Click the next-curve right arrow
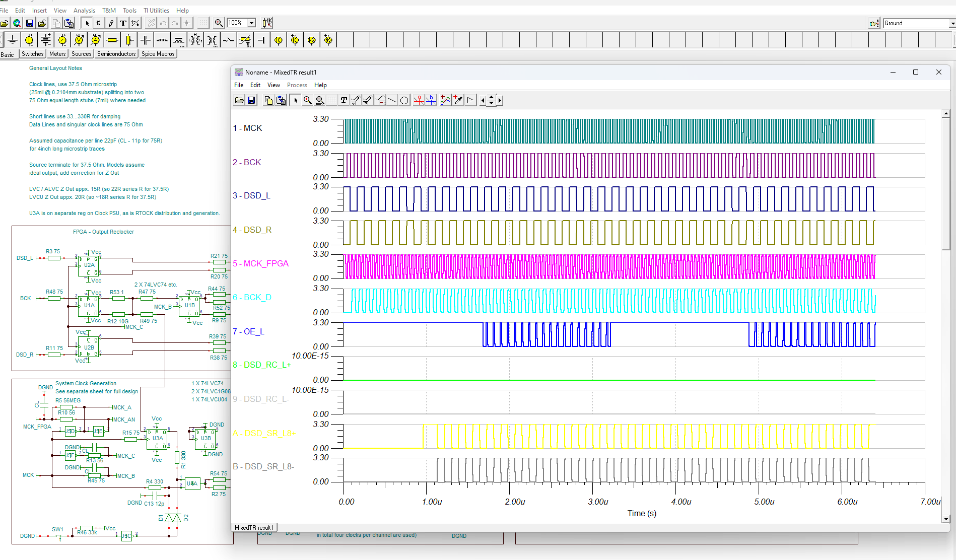This screenshot has height=560, width=956. [500, 100]
